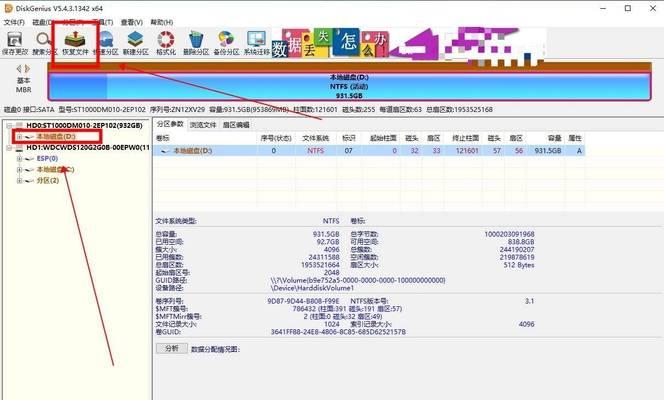The image size is (664, 400).
Task: Click the 删除分区 trash bin icon
Action: point(196,39)
